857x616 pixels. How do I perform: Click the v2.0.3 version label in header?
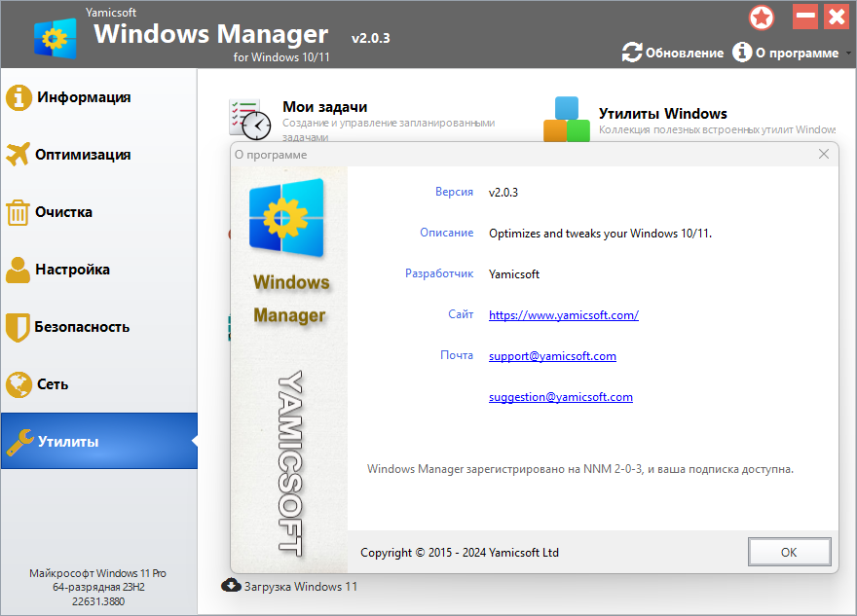click(x=371, y=38)
